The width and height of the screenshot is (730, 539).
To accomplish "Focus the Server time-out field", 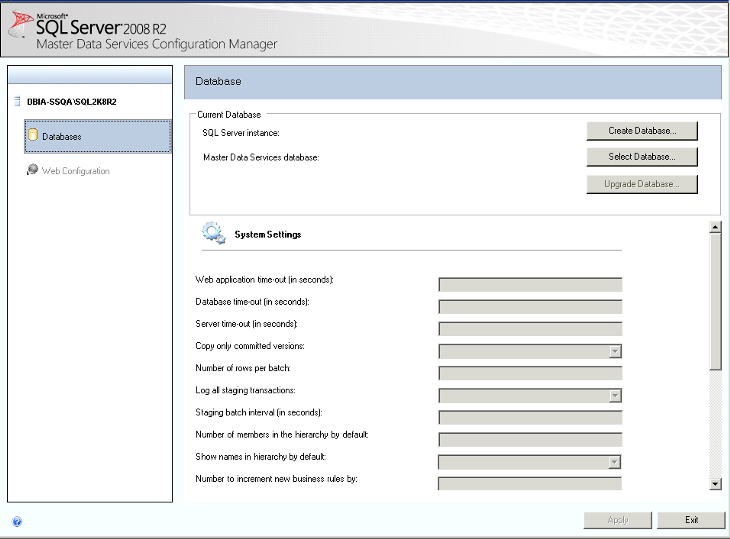I will click(x=530, y=329).
